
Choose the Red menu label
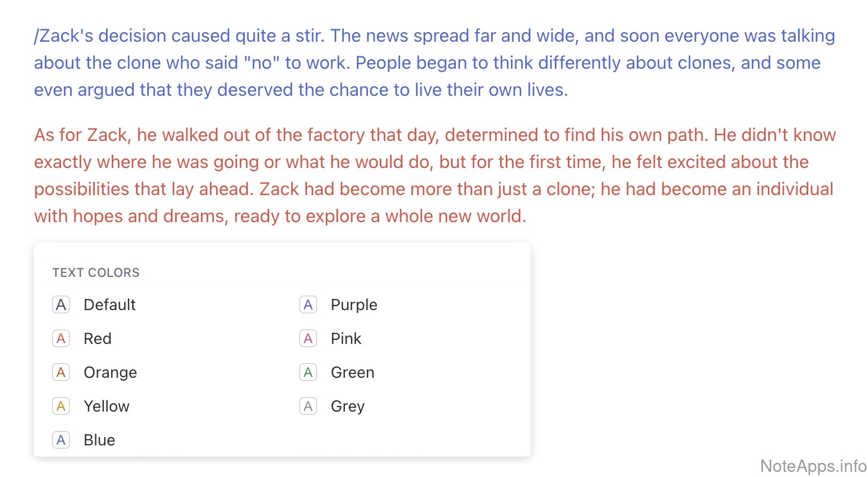(98, 339)
